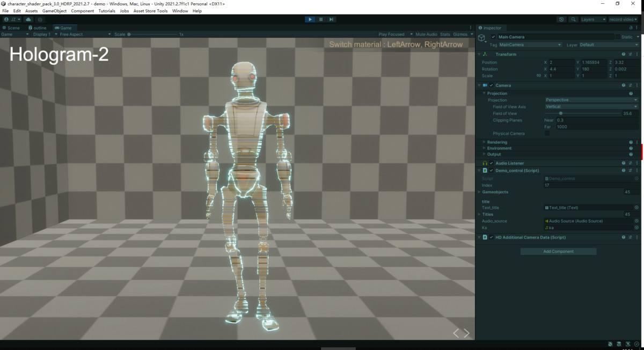Toggle the Physical Camera checkbox
The height and width of the screenshot is (350, 644).
(x=546, y=133)
